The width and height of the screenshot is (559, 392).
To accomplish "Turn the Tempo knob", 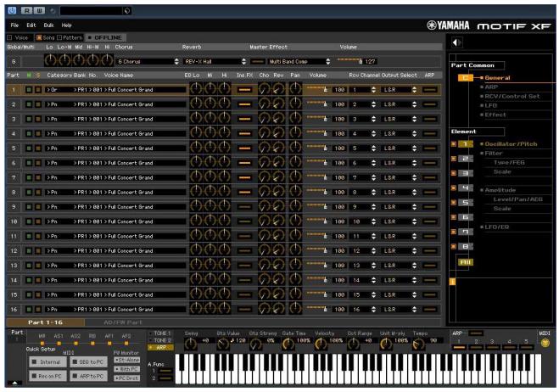I will (418, 344).
